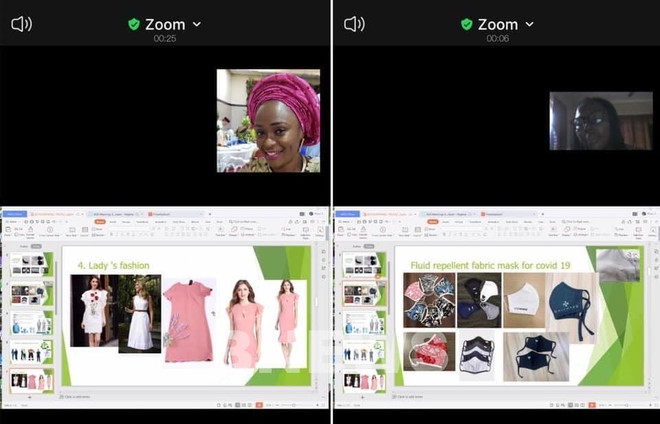Viewport: 660px width, 424px height.
Task: Tap the speaker icon in the right Zoom call
Action: pyautogui.click(x=354, y=24)
